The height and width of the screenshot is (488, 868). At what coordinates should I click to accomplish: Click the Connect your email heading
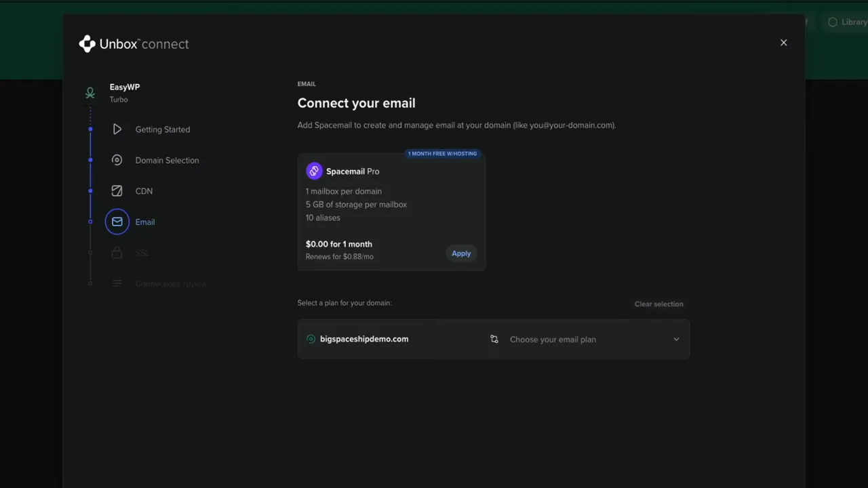(x=356, y=103)
